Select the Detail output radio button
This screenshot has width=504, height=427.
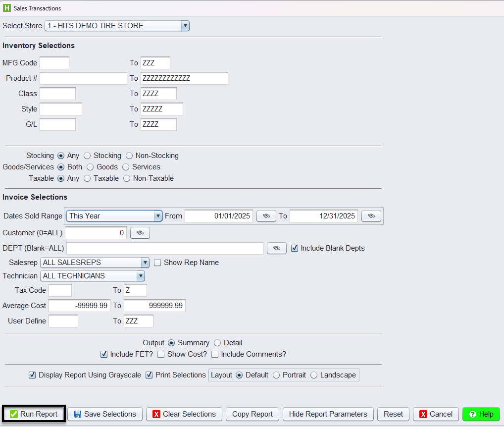click(217, 343)
